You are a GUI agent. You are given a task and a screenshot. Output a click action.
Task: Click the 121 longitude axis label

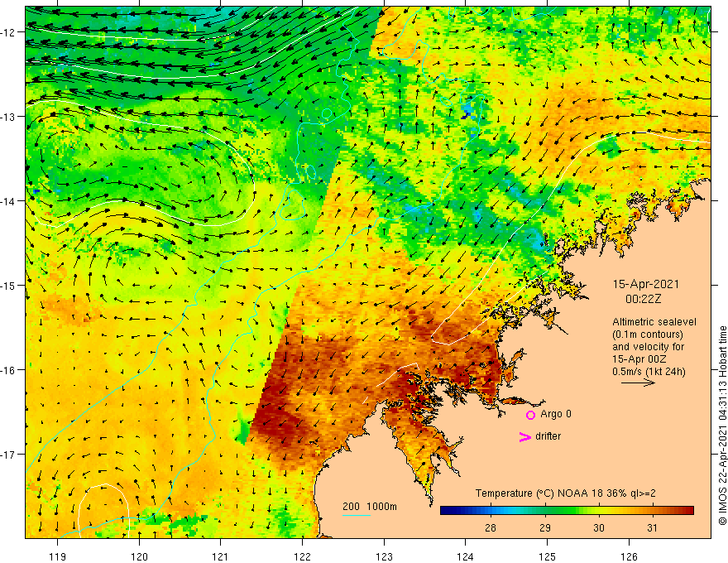point(221,556)
